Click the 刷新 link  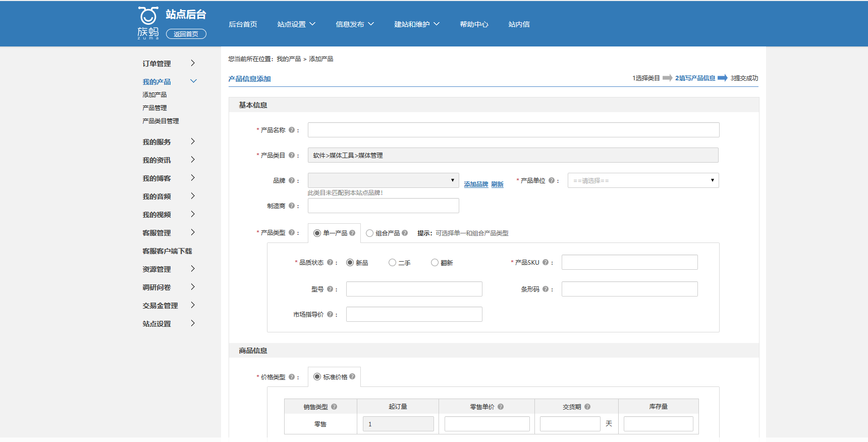pyautogui.click(x=497, y=184)
